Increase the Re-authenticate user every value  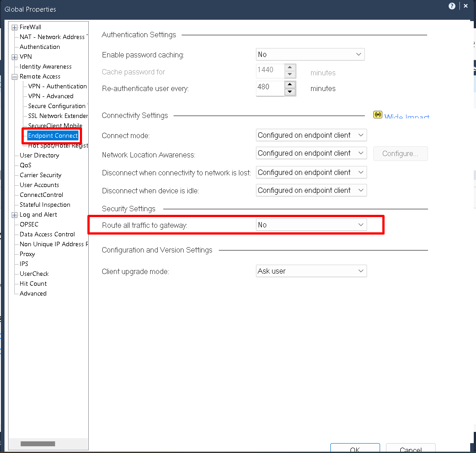(290, 85)
